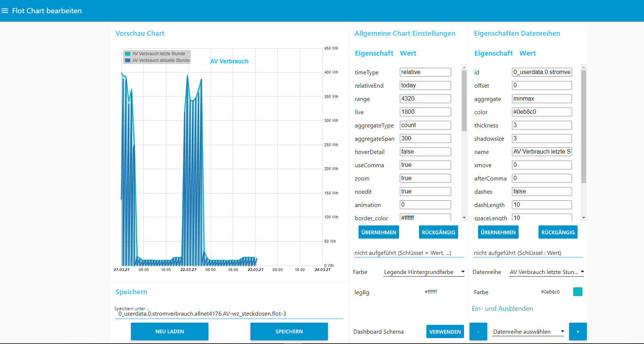Viewport: 644px width, 344px height.
Task: Edit the useComma field
Action: (425, 165)
